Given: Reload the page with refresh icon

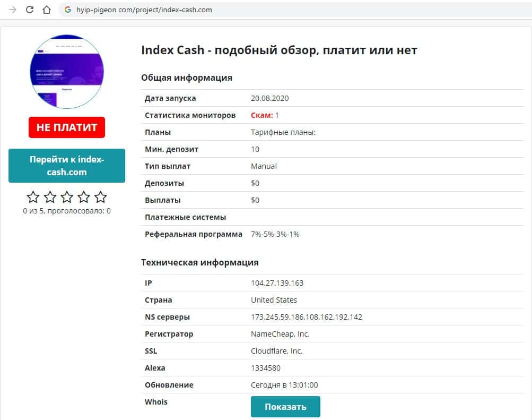Looking at the screenshot, I should 30,10.
